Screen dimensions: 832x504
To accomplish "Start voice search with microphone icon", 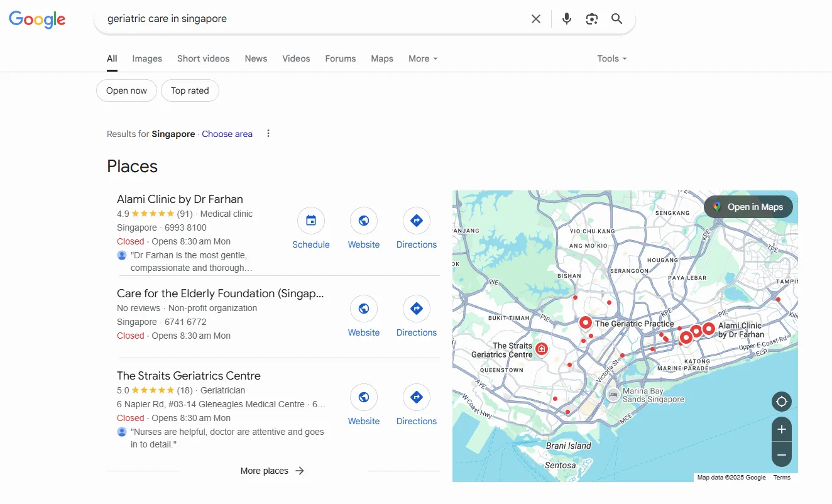I will (x=567, y=19).
